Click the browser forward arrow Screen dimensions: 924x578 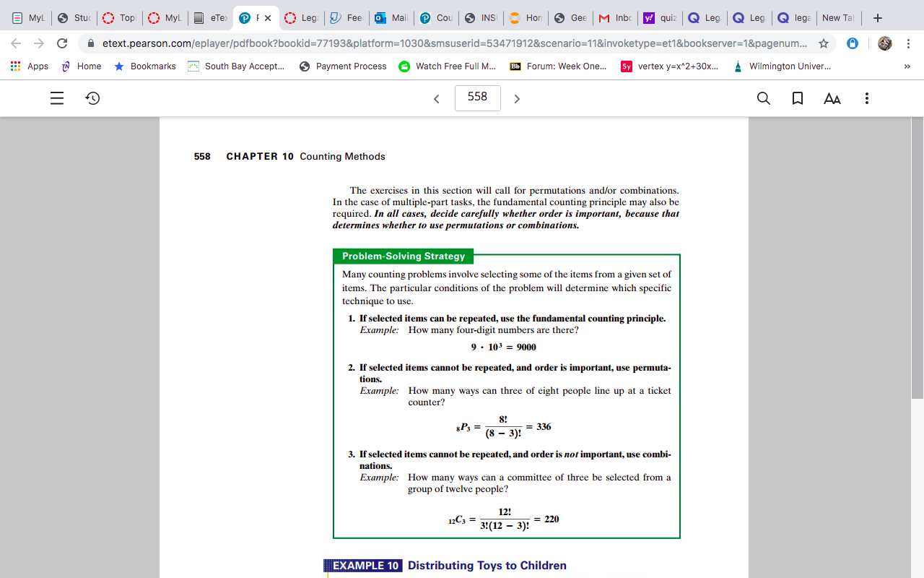[x=39, y=43]
